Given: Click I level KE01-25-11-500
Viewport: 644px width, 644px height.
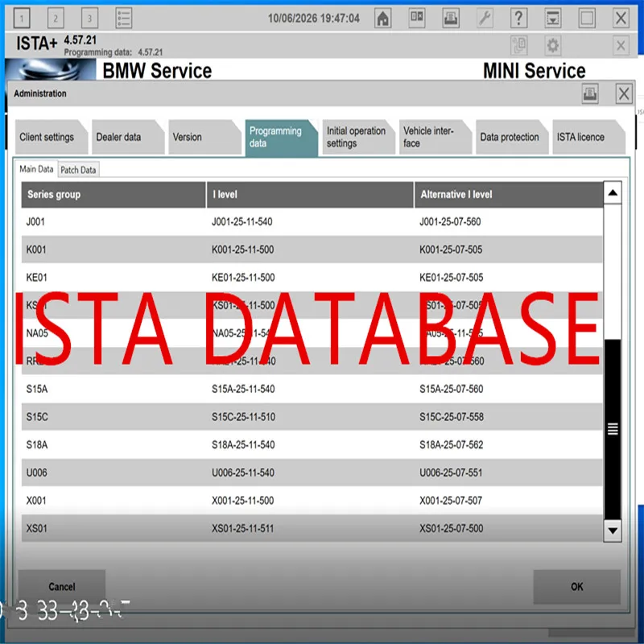Looking at the screenshot, I should (243, 278).
